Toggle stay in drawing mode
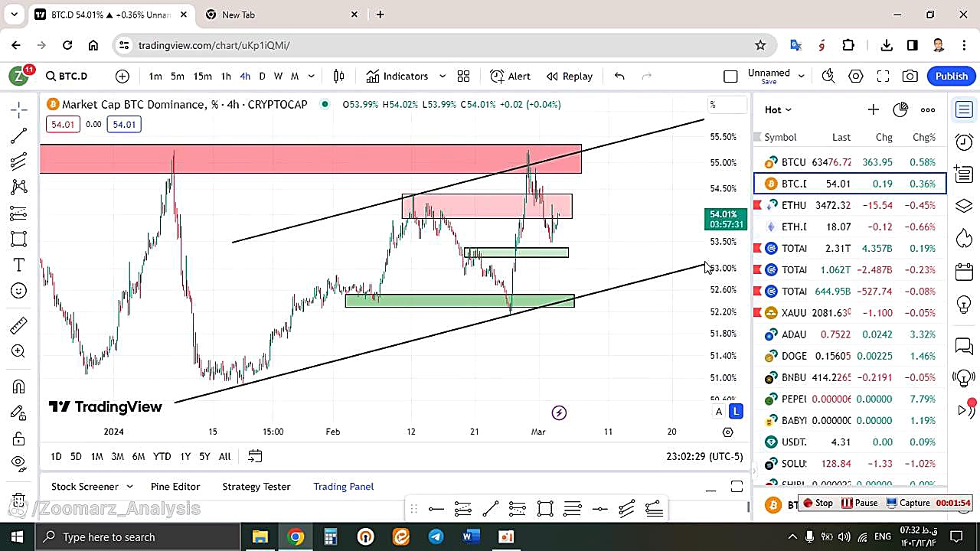 point(18,412)
